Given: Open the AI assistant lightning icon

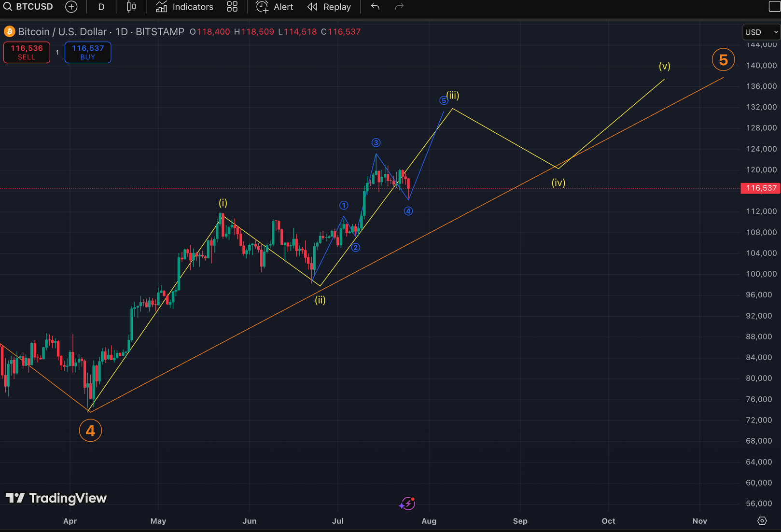Looking at the screenshot, I should (407, 504).
